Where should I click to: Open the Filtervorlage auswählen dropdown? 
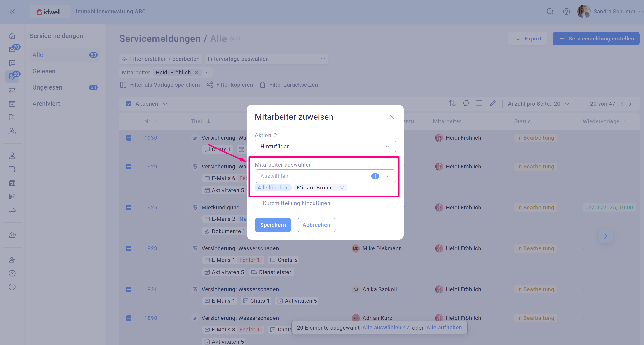(266, 59)
